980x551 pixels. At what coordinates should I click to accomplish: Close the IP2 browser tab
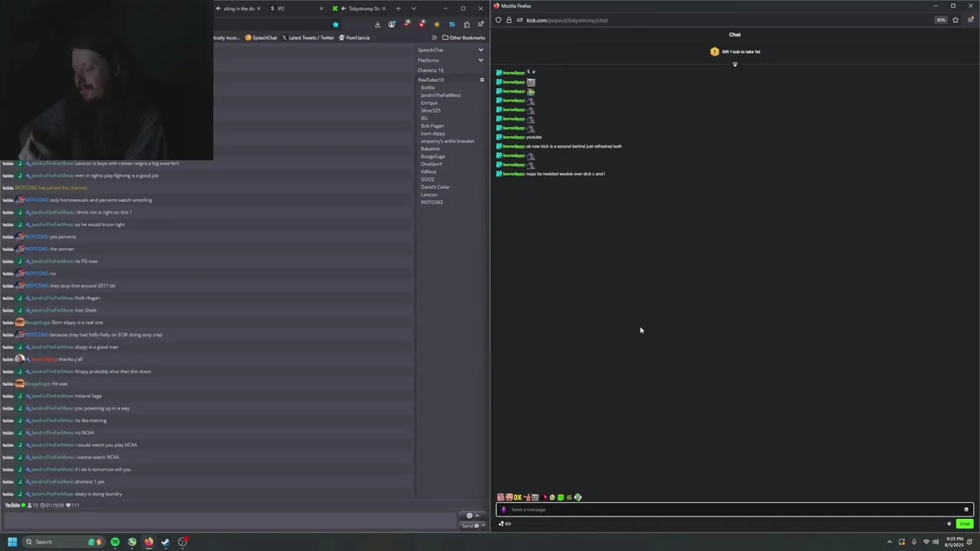click(322, 8)
